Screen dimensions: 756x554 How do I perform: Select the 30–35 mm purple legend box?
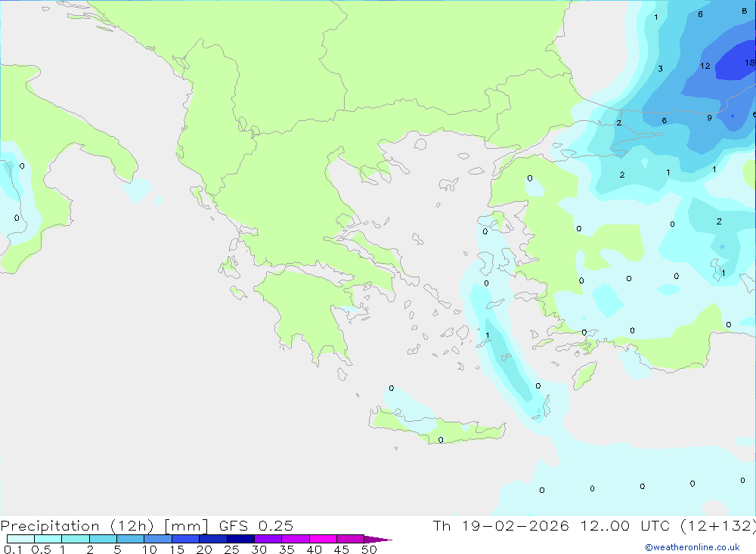(x=268, y=539)
